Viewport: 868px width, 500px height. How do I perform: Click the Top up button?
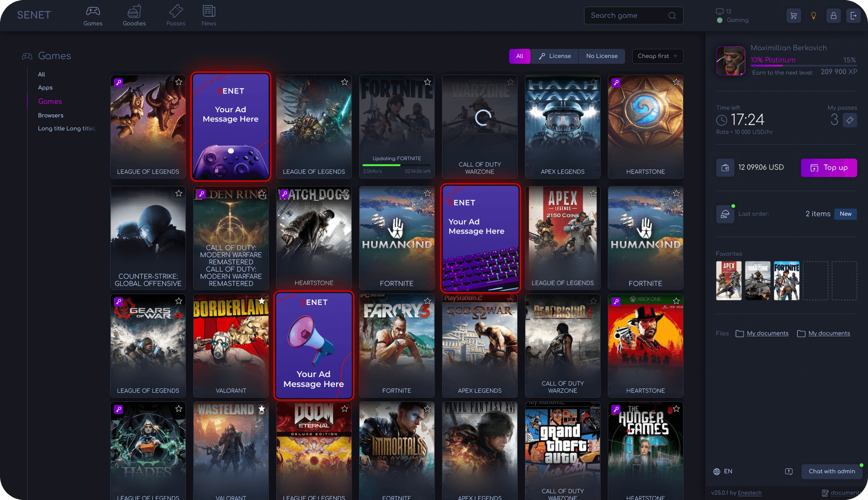[829, 168]
